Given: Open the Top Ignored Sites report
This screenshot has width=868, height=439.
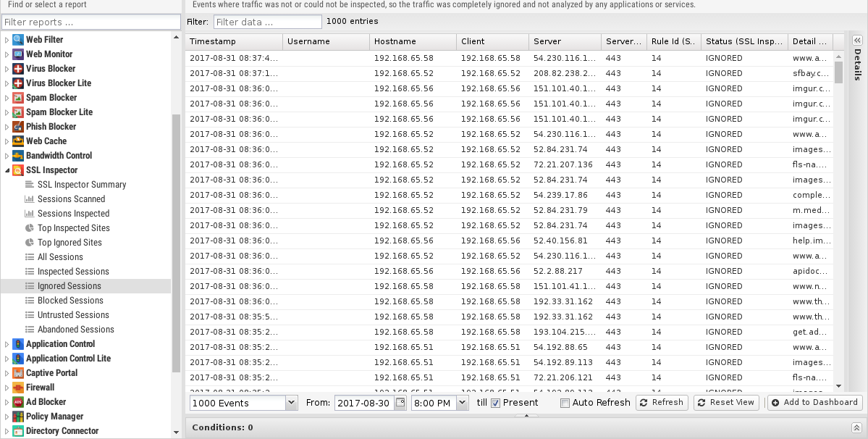Looking at the screenshot, I should [x=69, y=243].
